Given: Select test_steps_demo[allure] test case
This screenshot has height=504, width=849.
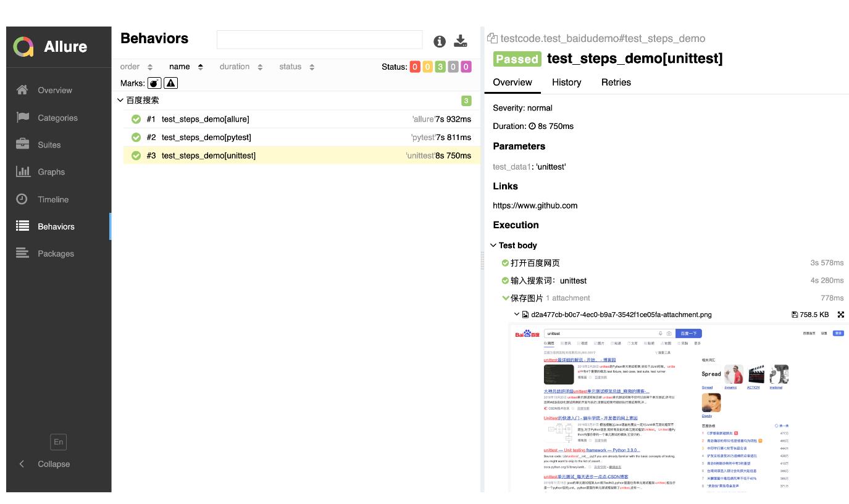Looking at the screenshot, I should [x=205, y=119].
